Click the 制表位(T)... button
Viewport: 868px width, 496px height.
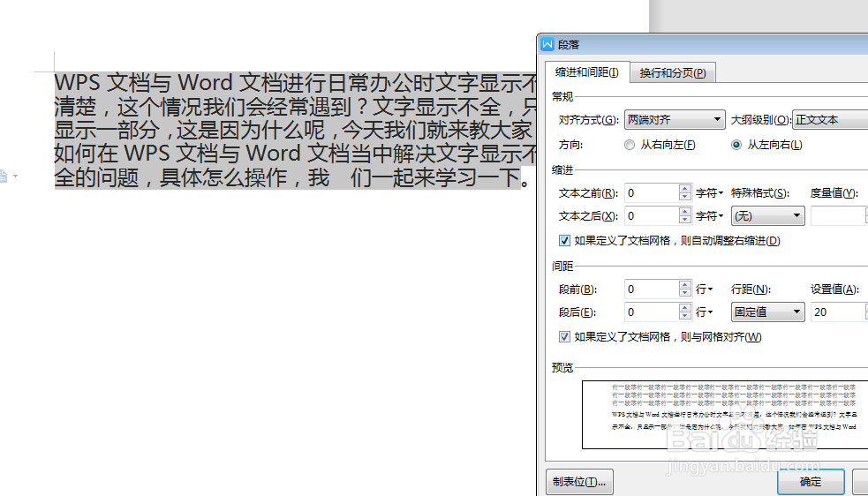pyautogui.click(x=579, y=482)
